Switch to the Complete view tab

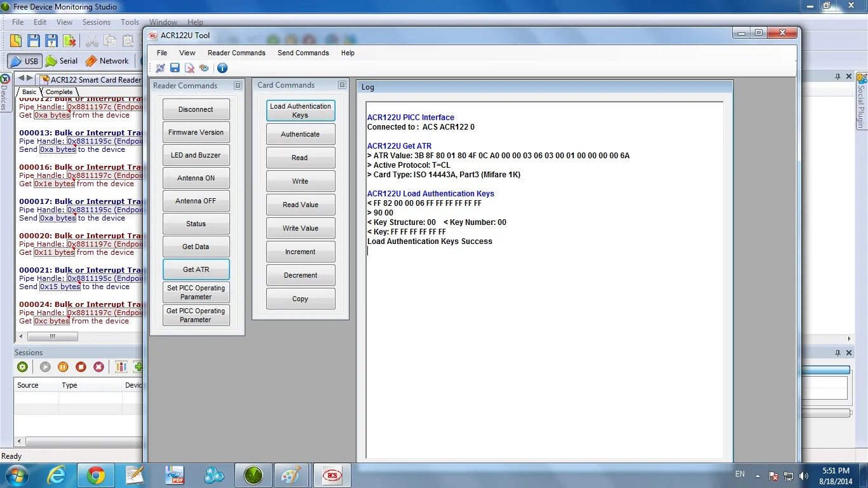[x=59, y=91]
